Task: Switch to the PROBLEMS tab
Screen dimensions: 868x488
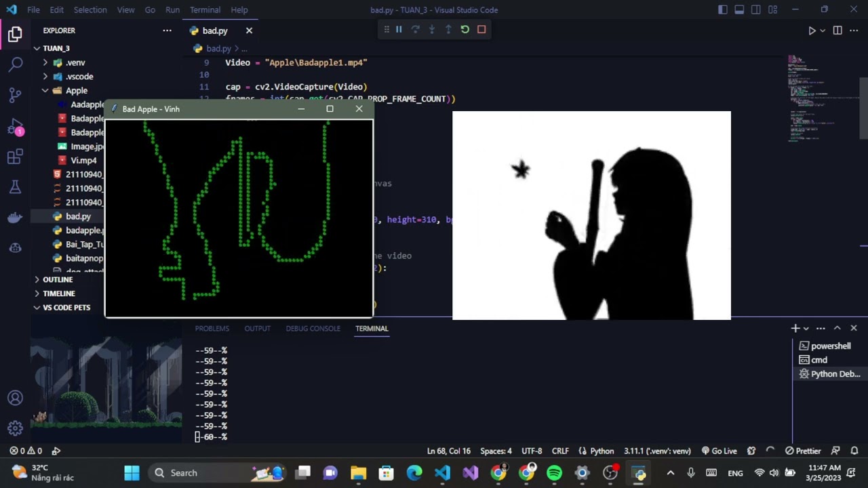Action: (212, 328)
